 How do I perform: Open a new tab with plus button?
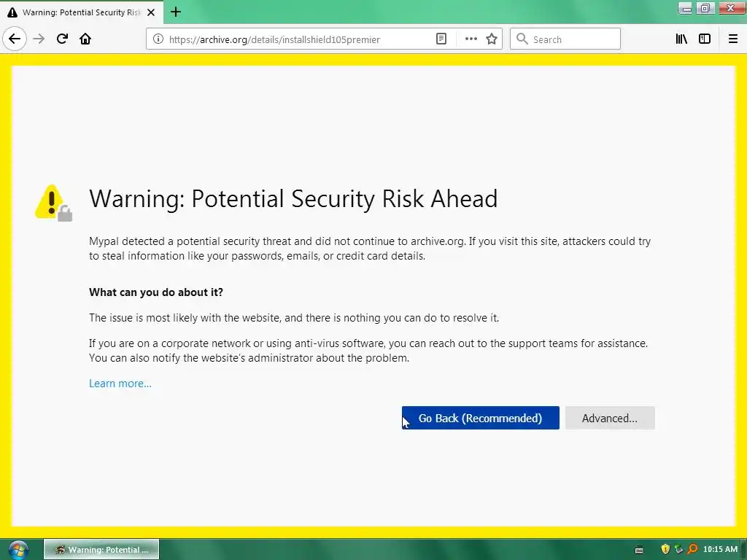(176, 12)
